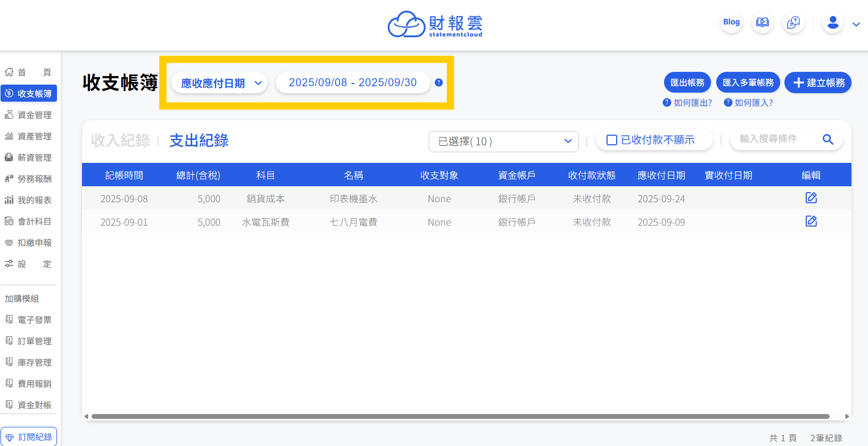The width and height of the screenshot is (868, 446).
Task: Enable 已收付款不顯示 checkbox
Action: point(612,140)
